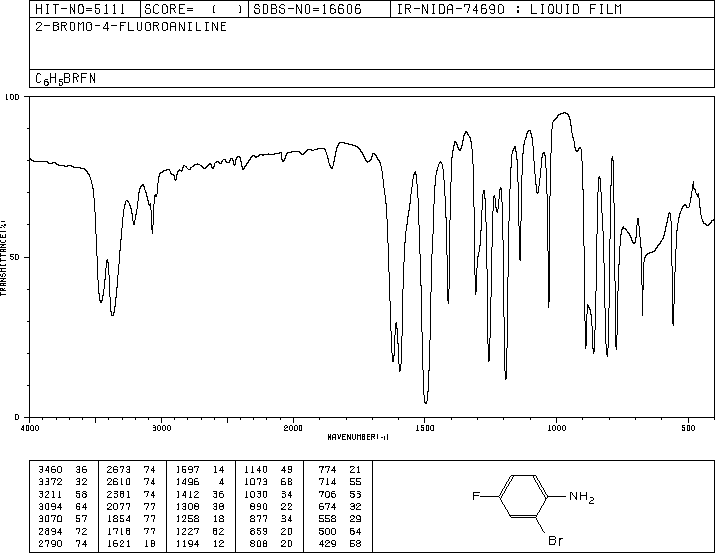Click the NH2 group in the structure drawing
Image resolution: width=715 pixels, height=553 pixels.
(x=581, y=496)
